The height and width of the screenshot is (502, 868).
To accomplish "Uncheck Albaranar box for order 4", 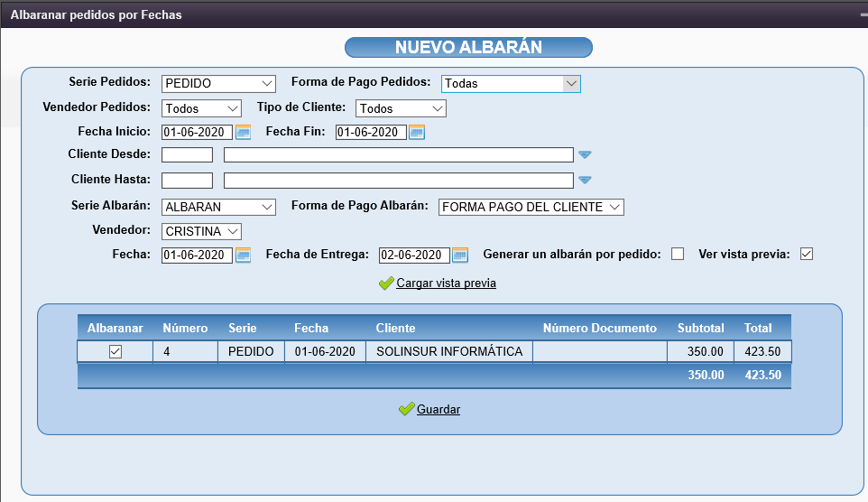I will [x=115, y=352].
